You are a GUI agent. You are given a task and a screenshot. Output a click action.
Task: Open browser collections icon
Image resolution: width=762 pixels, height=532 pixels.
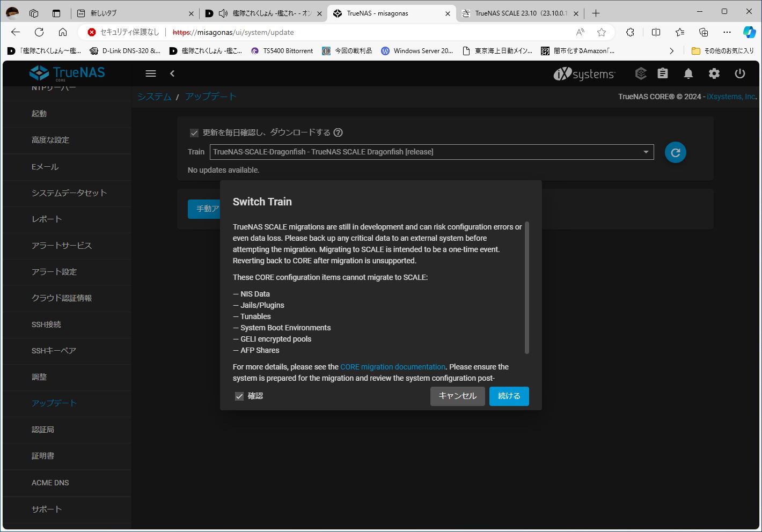(704, 32)
